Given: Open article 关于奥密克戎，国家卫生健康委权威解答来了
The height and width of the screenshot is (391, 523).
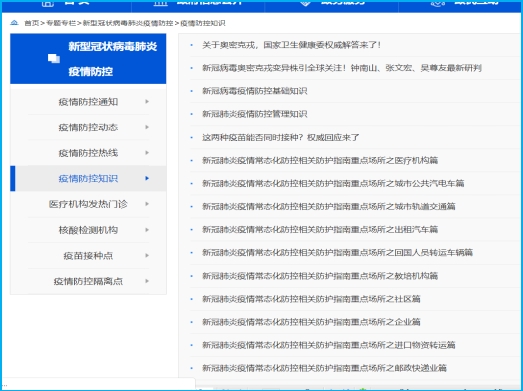Looking at the screenshot, I should point(292,45).
